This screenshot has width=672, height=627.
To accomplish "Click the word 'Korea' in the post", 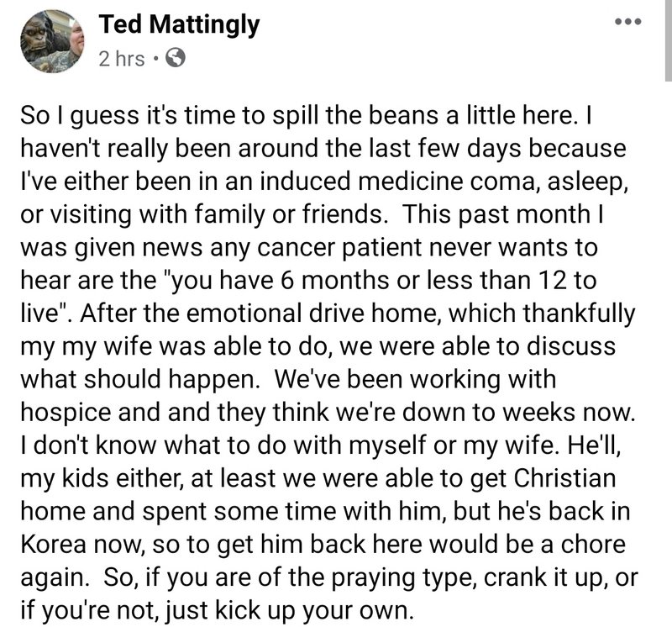I will [x=54, y=545].
